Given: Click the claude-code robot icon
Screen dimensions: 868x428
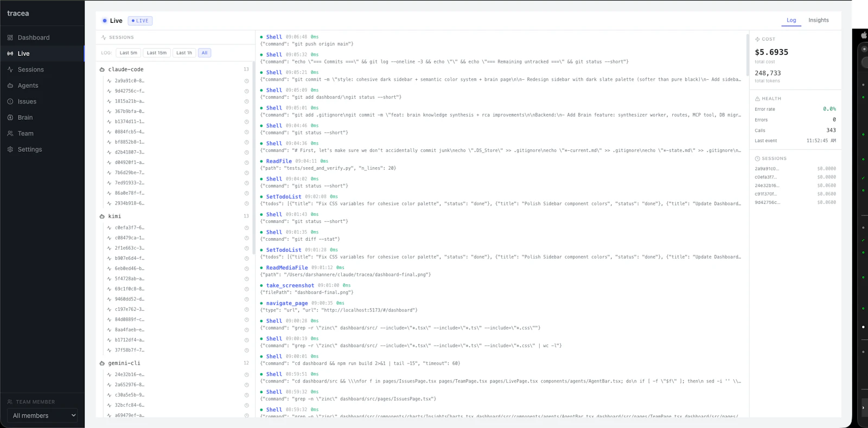Looking at the screenshot, I should [x=102, y=69].
